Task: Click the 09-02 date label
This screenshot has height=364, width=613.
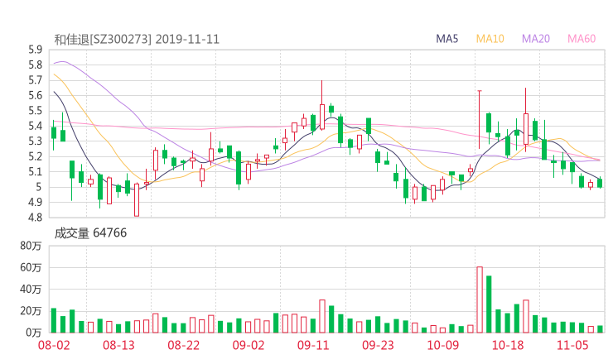Action: 249,345
